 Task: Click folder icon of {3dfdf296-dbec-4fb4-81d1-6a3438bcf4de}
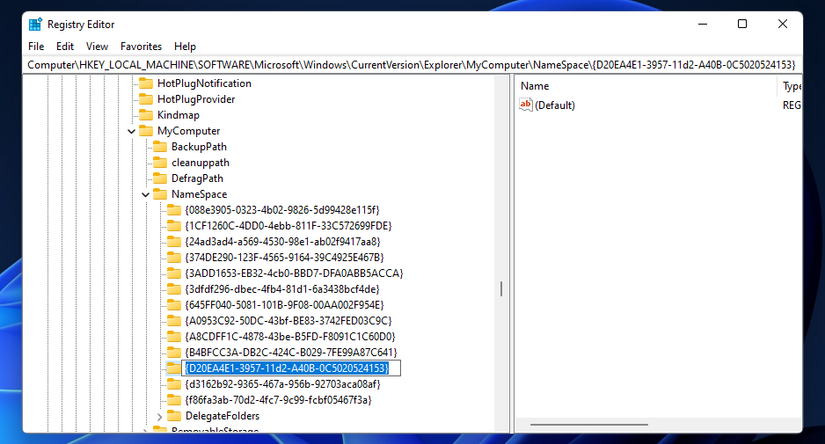tap(174, 289)
